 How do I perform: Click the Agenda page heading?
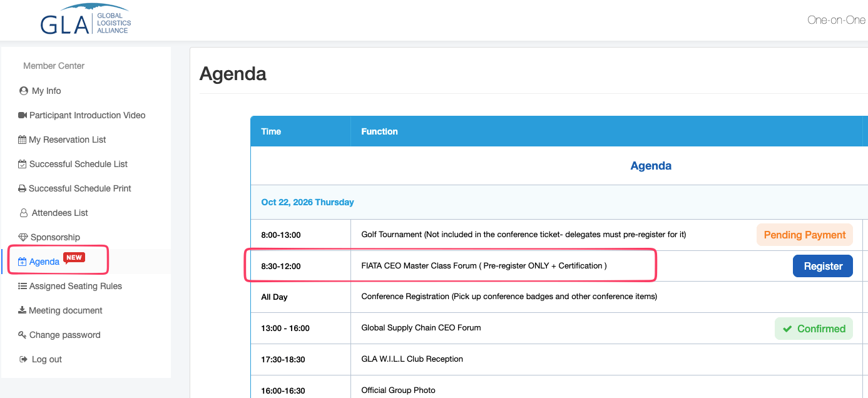tap(233, 74)
